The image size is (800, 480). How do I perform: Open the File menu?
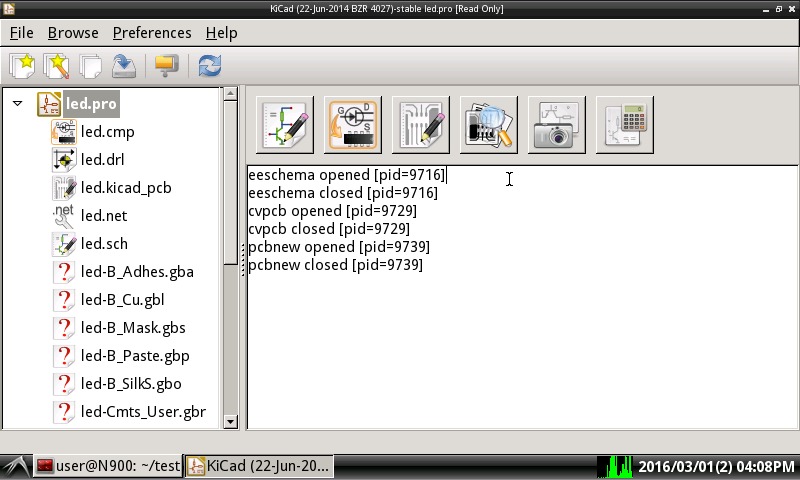point(21,33)
